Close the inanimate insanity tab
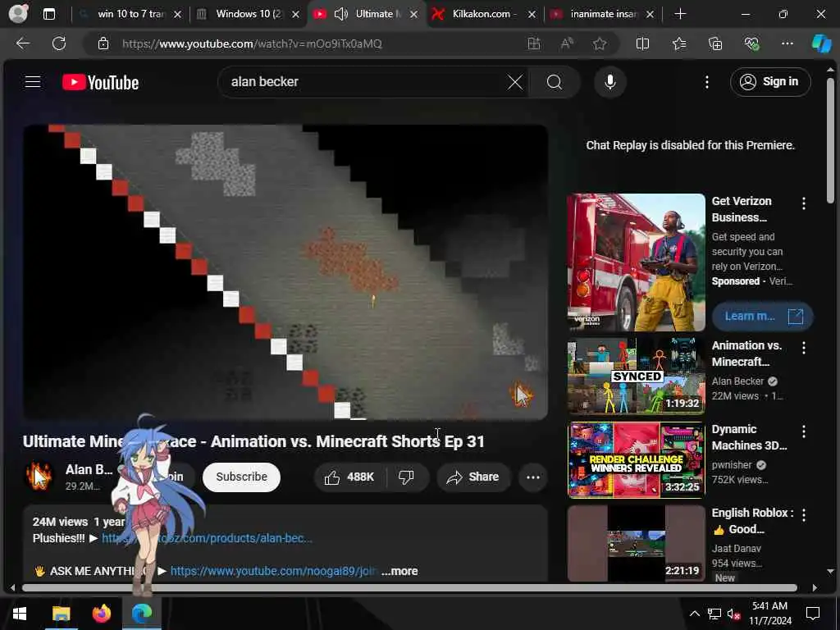 click(650, 15)
